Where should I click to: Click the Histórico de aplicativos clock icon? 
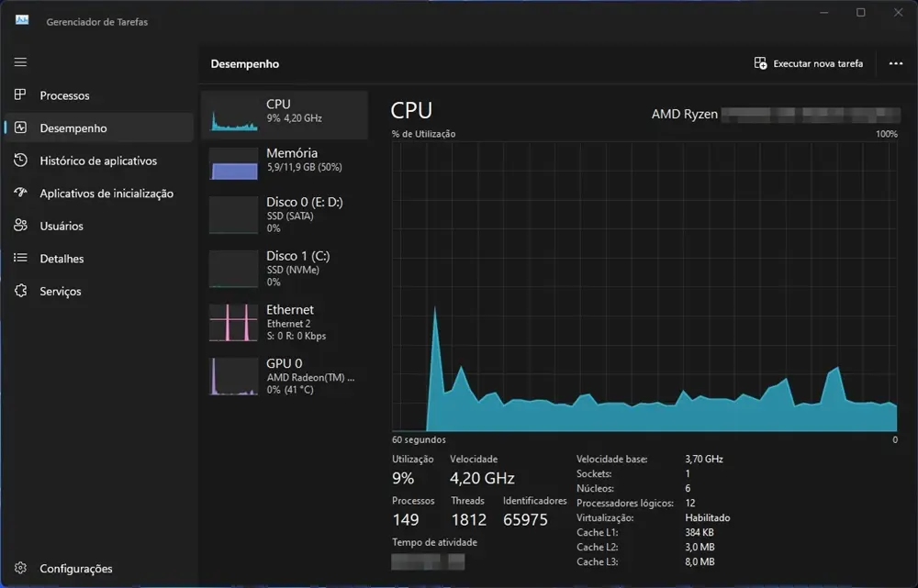(20, 161)
